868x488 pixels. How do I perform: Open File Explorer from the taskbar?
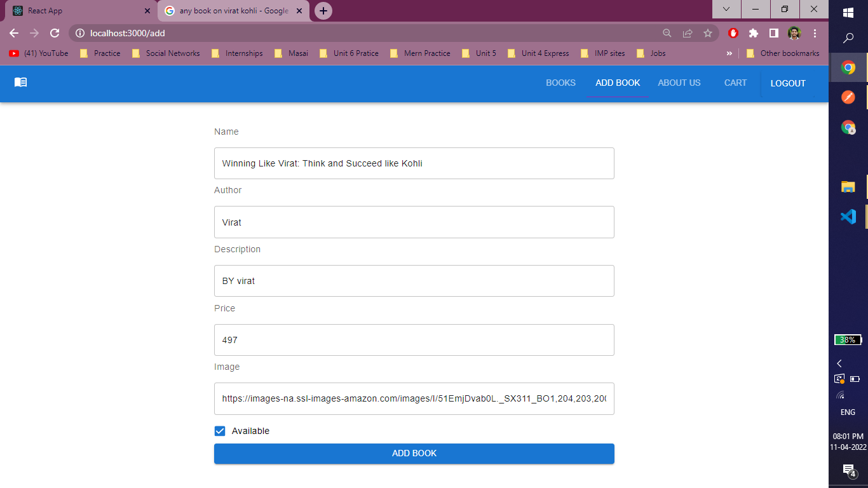click(848, 187)
